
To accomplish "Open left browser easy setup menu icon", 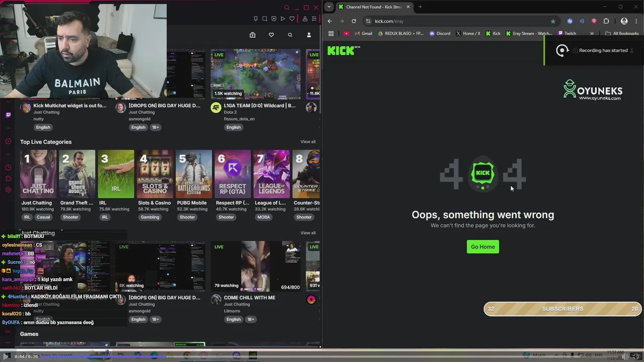I will [314, 19].
